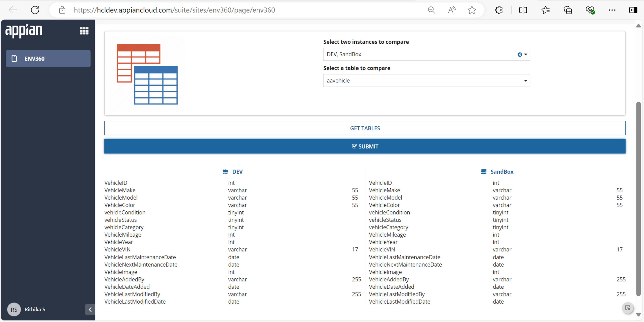
Task: View site info lock icon in address bar
Action: coord(62,10)
